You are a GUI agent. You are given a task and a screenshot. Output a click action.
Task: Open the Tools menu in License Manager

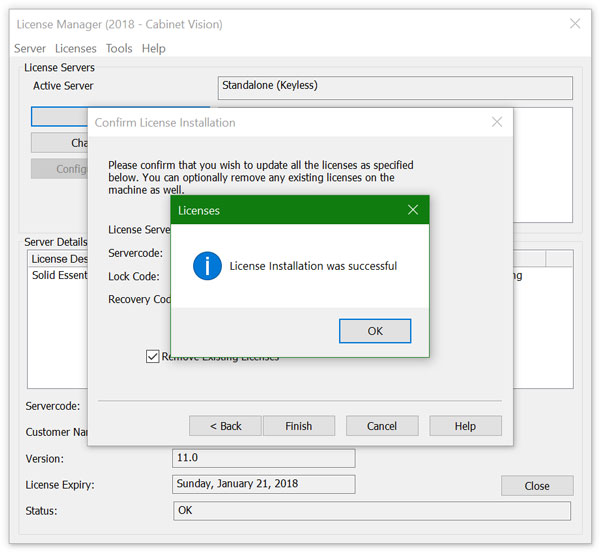coord(119,49)
